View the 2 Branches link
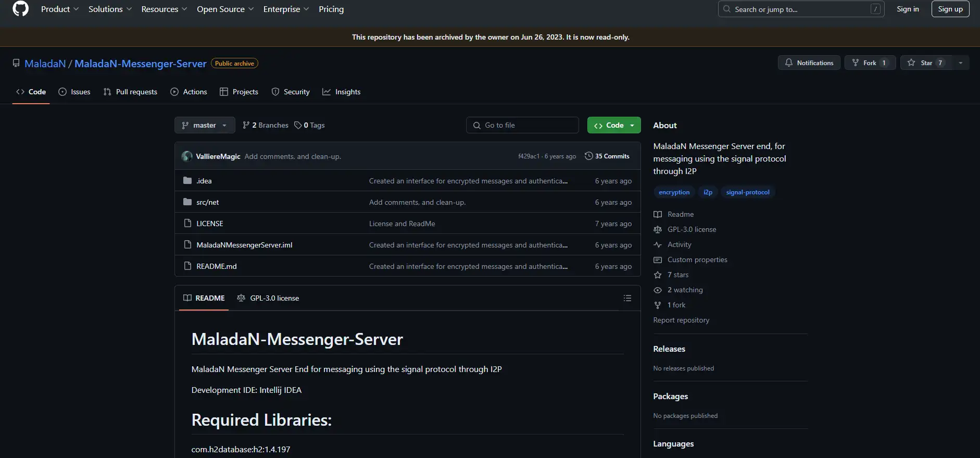This screenshot has height=458, width=980. tap(266, 125)
